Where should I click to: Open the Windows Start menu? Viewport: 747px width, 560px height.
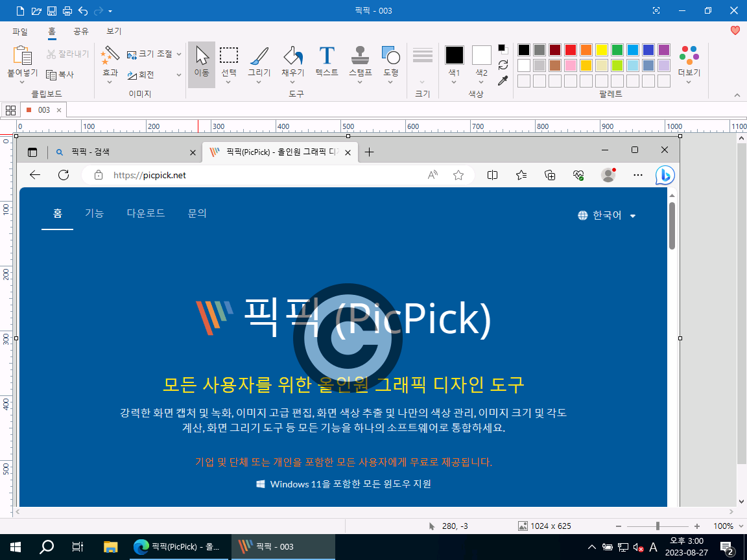click(16, 546)
